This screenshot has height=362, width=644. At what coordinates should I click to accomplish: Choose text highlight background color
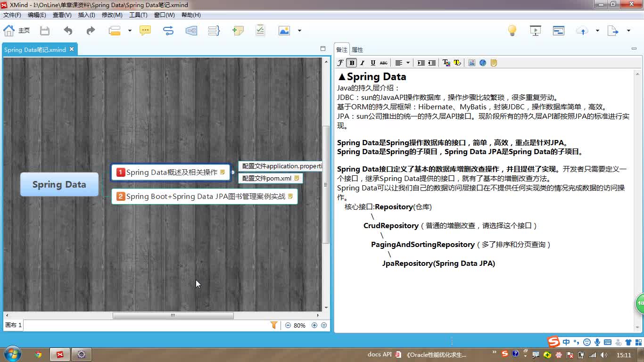[457, 63]
